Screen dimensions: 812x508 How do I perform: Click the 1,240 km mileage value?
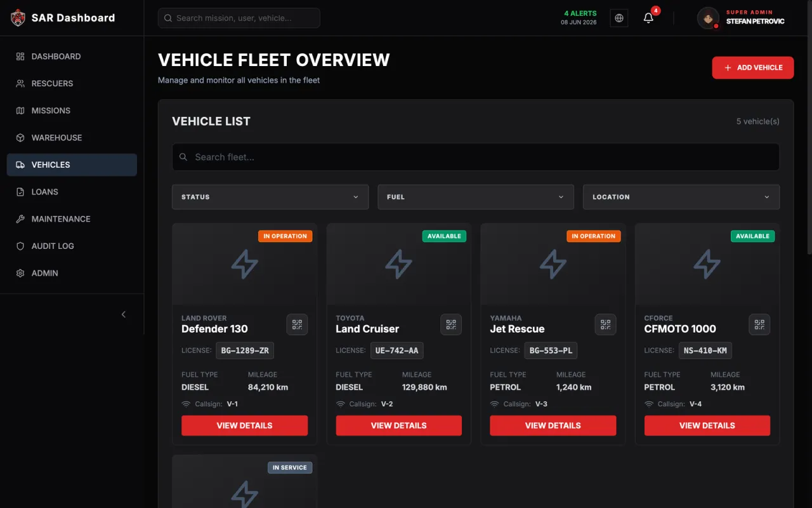coord(574,387)
